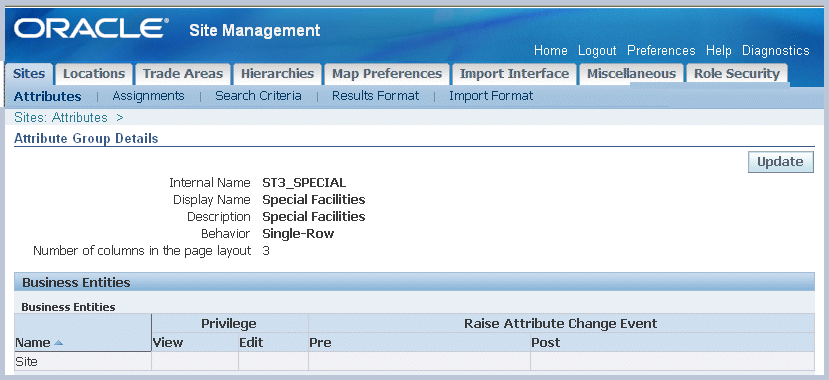Go to the Hierarchies tab
The width and height of the screenshot is (829, 380).
277,73
